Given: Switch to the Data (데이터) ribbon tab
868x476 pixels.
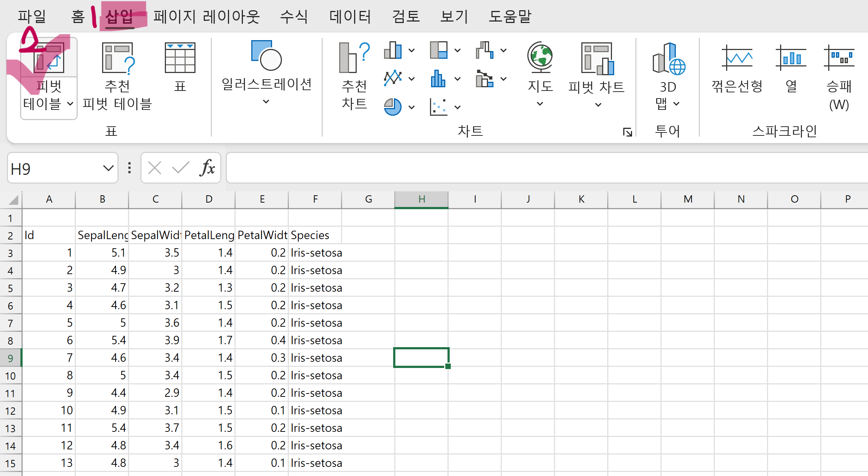Looking at the screenshot, I should pyautogui.click(x=350, y=16).
